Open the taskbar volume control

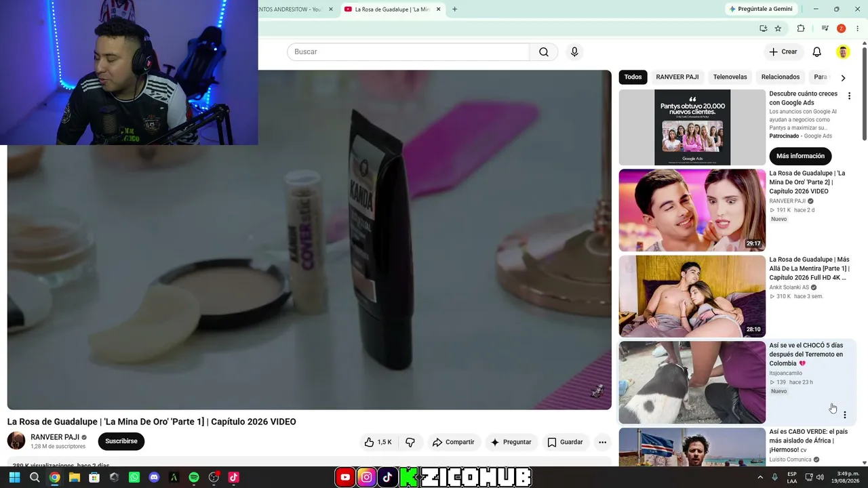point(820,477)
